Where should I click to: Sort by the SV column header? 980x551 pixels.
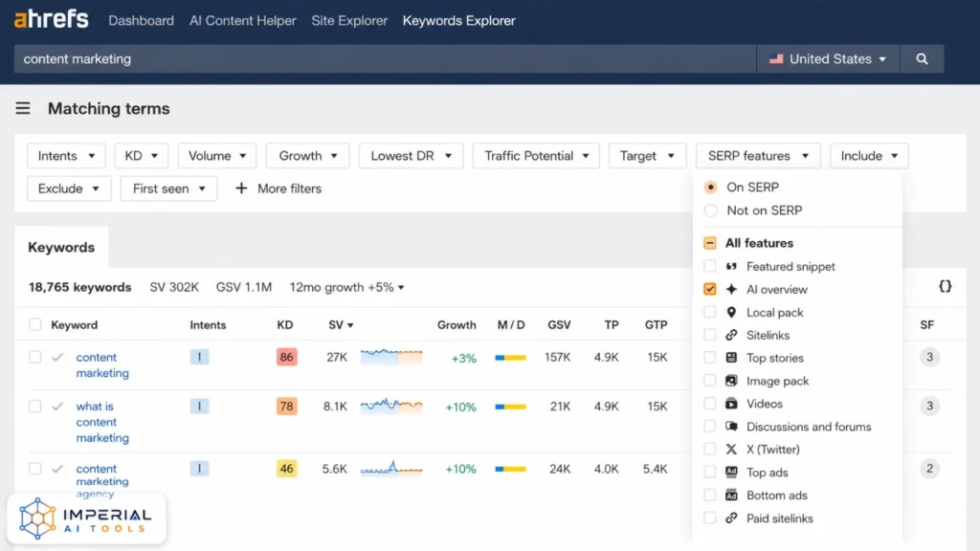tap(341, 325)
